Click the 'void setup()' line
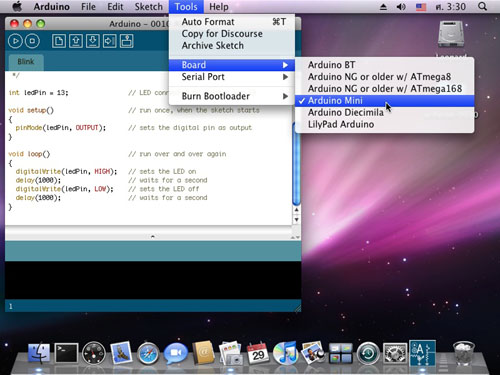Screen dimensions: 500x375 click(31, 110)
